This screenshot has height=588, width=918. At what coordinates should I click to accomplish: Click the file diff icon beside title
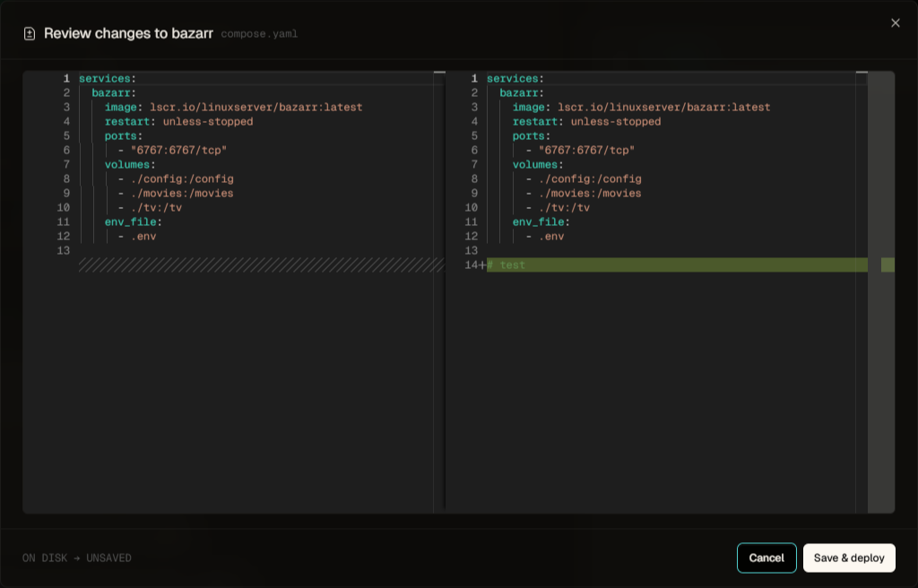click(30, 34)
